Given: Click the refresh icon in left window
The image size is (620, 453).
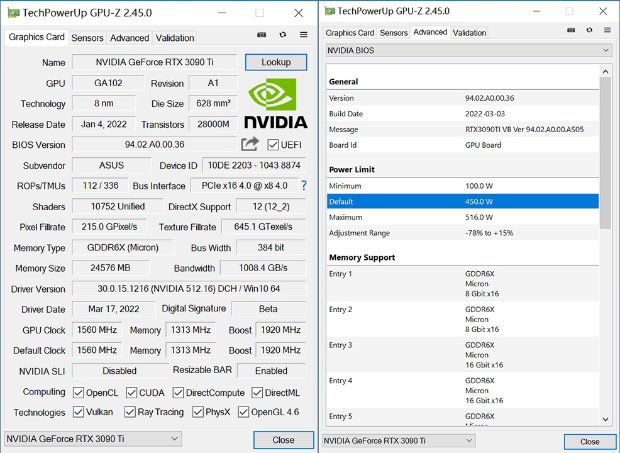Looking at the screenshot, I should tap(282, 34).
